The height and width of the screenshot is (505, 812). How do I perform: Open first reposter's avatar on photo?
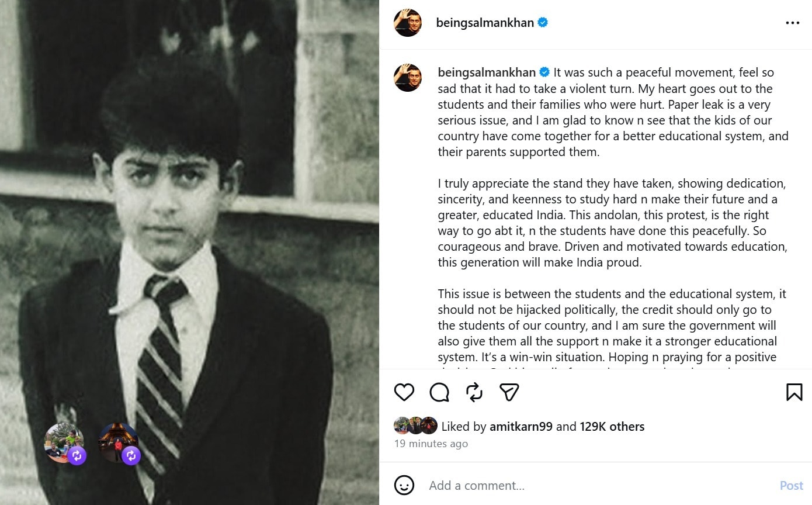pos(65,444)
